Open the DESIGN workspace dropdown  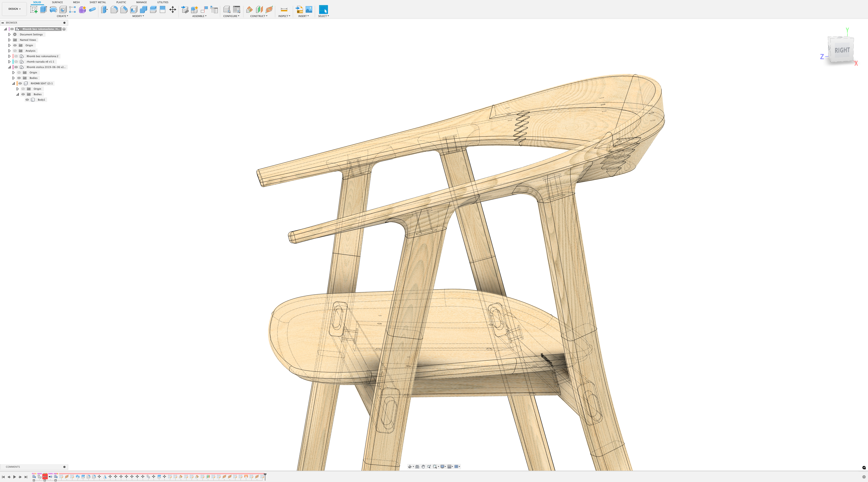[14, 9]
